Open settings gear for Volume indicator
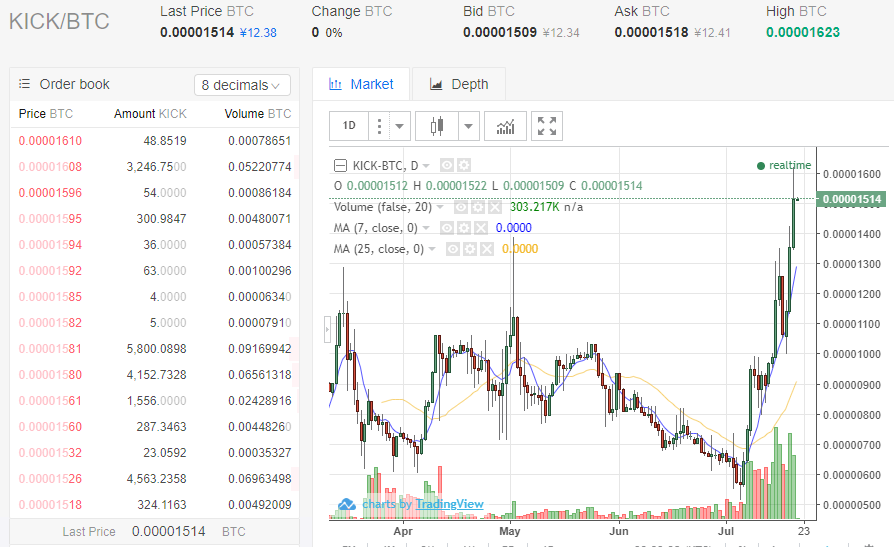894x547 pixels. click(x=477, y=207)
